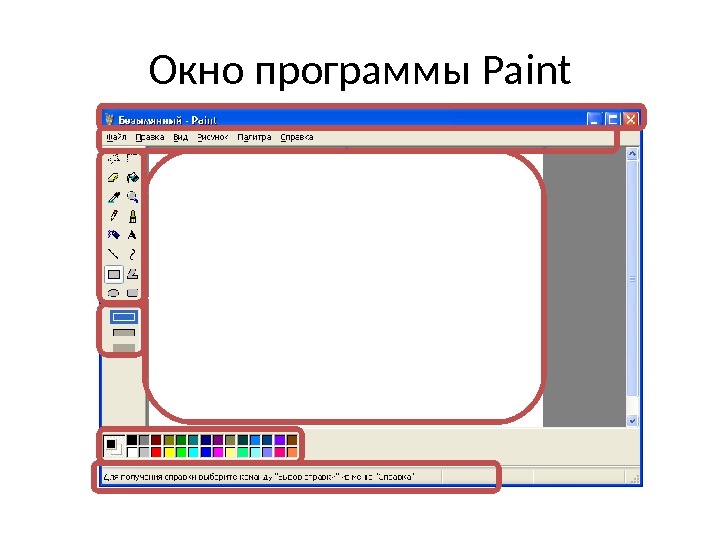Click the window resize grip in status bar
This screenshot has height=540, width=720.
tap(635, 479)
